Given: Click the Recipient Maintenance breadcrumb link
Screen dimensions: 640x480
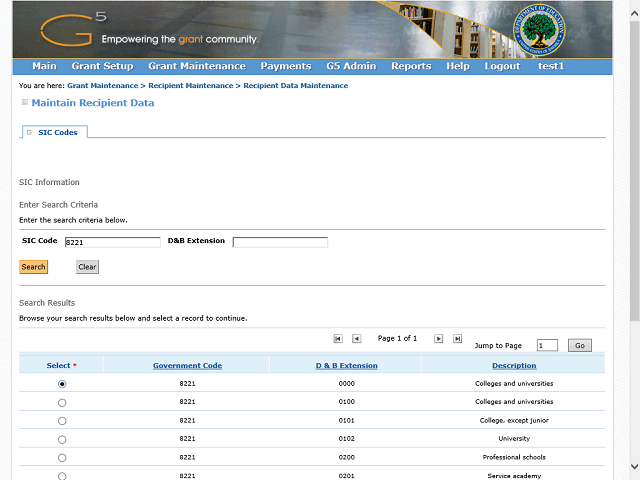Looking at the screenshot, I should pos(190,86).
